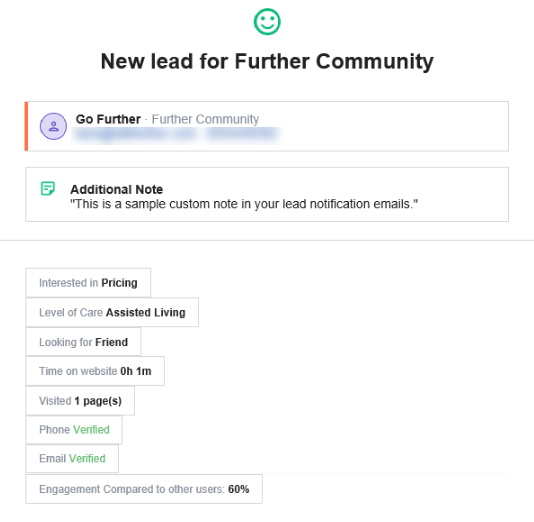Click the sample custom note text
Viewport: 534px width, 522px height.
(244, 204)
